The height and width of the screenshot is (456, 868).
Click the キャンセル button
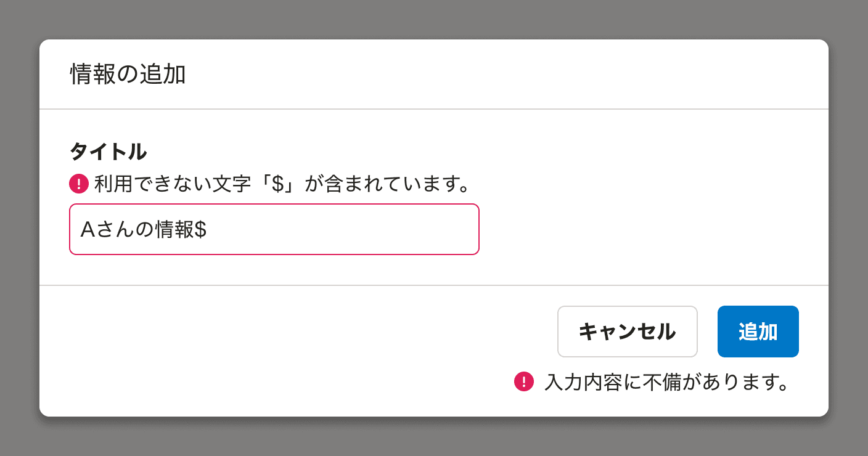tap(627, 331)
